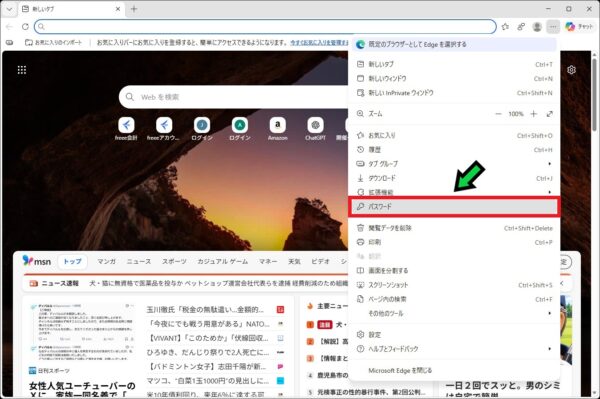Choose 印刷 from the menu
This screenshot has width=600, height=399.
click(x=454, y=242)
